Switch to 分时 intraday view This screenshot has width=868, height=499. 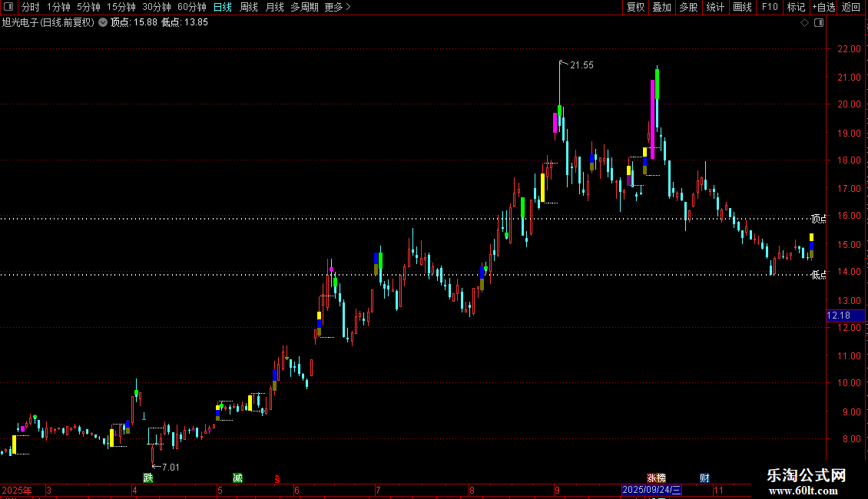(31, 7)
